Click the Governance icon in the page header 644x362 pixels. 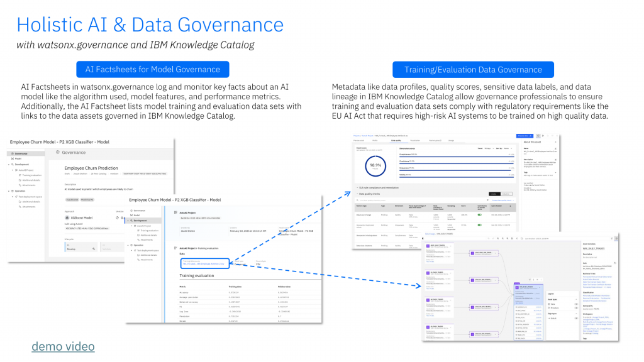(58, 152)
